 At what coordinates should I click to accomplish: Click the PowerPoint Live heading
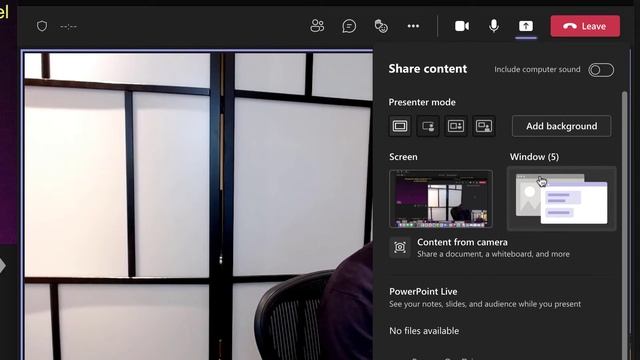[x=423, y=291]
